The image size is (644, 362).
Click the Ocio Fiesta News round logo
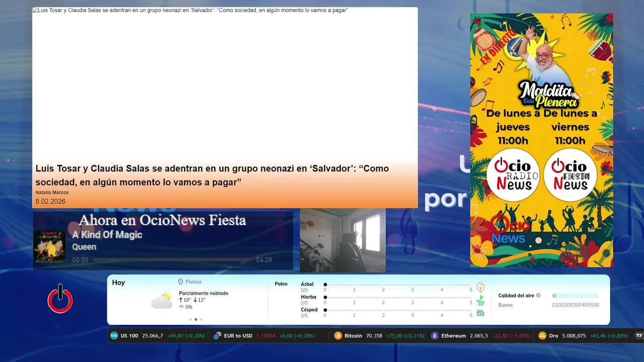coord(570,175)
